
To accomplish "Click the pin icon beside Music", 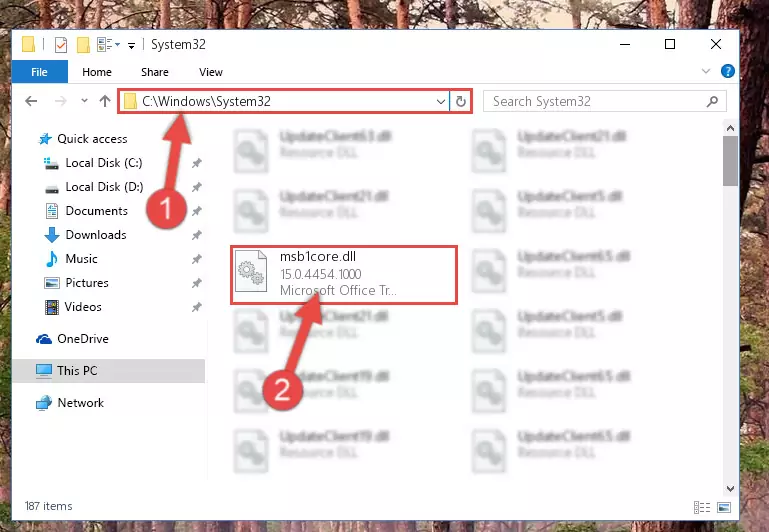I will click(x=197, y=259).
